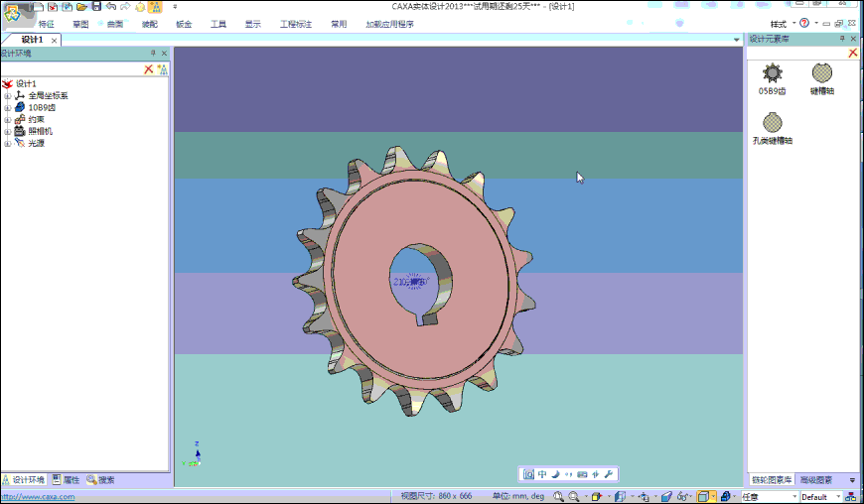Expand the 照相机 tree node

7,132
